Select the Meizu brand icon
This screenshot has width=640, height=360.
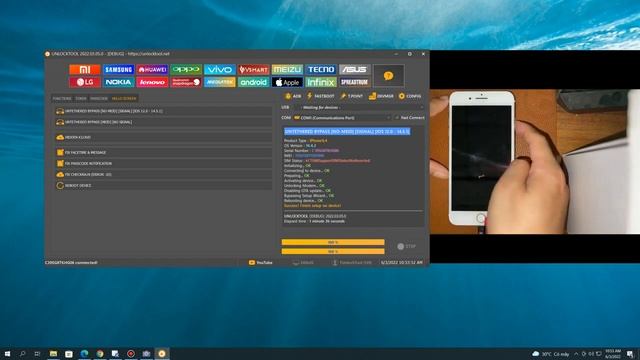coord(287,69)
